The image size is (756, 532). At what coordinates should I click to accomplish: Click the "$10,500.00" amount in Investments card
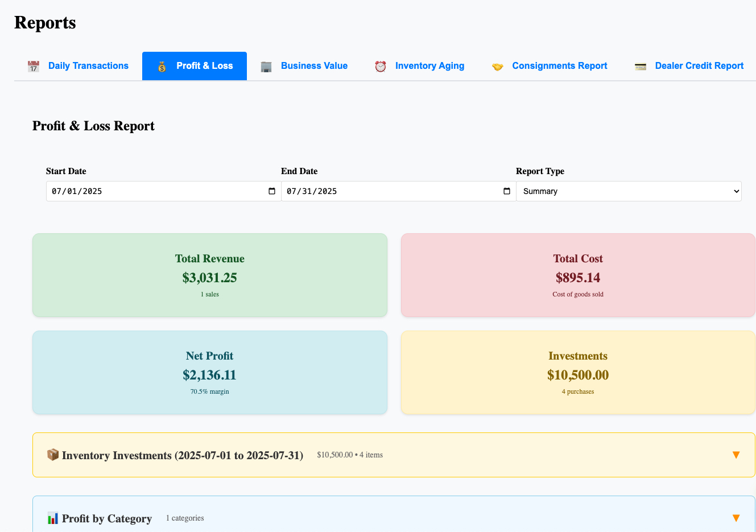578,375
